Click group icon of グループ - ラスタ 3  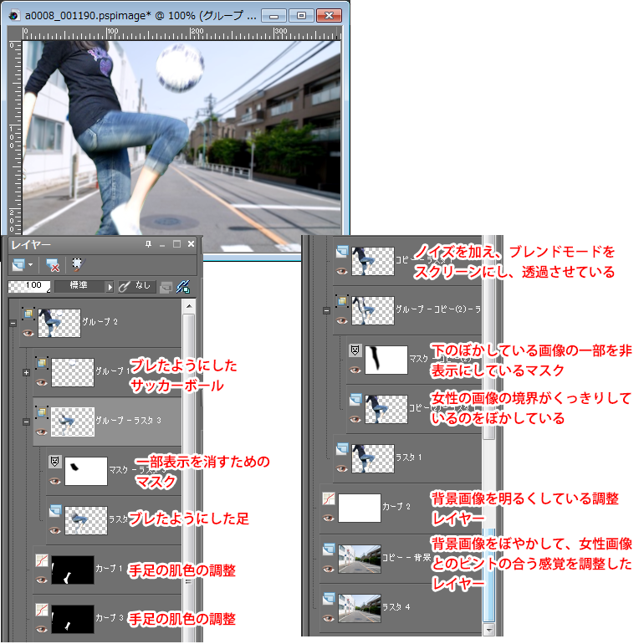pos(42,412)
